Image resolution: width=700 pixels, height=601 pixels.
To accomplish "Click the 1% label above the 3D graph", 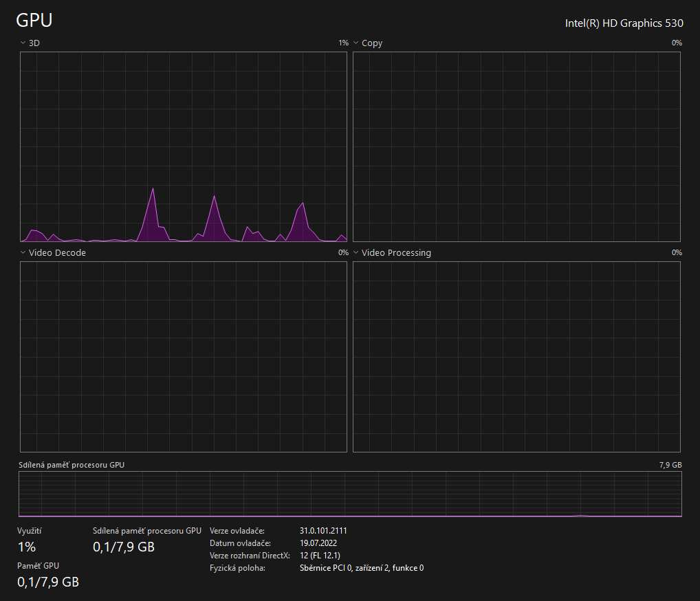I will coord(343,43).
